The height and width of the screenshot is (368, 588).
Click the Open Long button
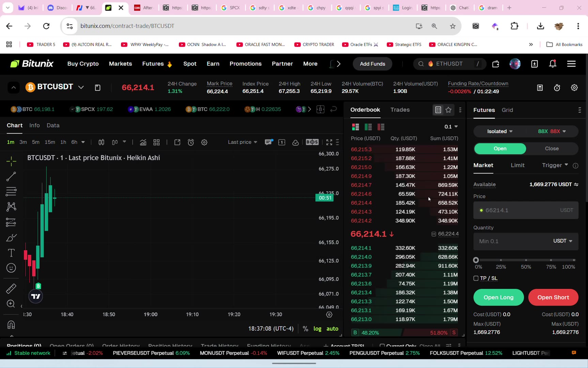coord(498,297)
